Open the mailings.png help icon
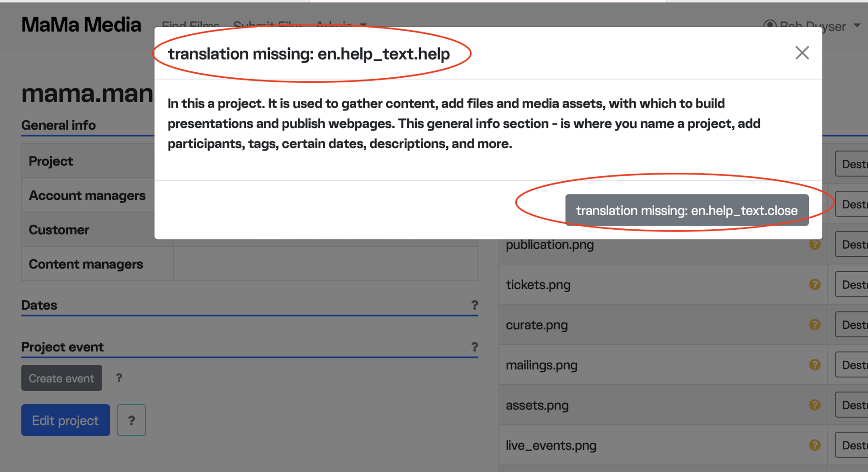 pos(815,365)
